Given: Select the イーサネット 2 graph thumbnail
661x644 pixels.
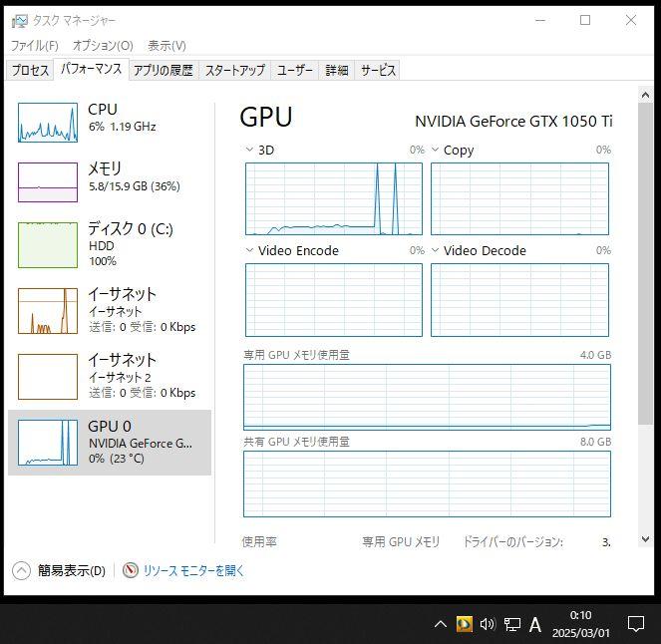Looking at the screenshot, I should (x=48, y=377).
